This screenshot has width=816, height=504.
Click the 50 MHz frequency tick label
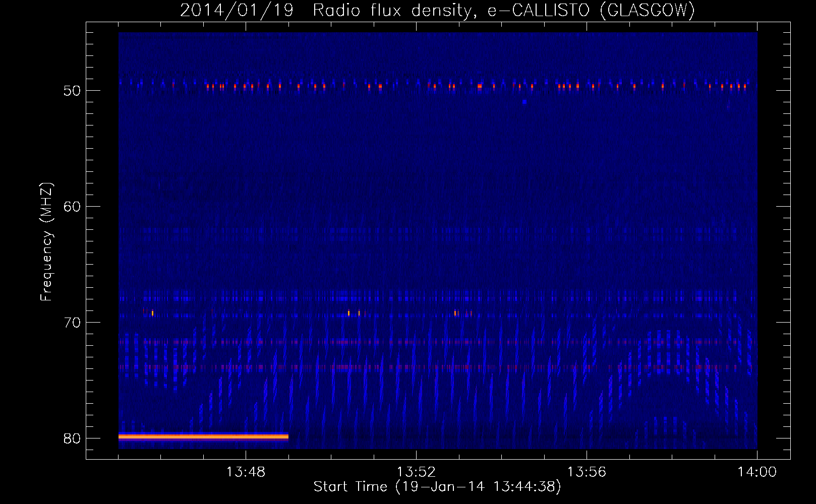pos(72,91)
